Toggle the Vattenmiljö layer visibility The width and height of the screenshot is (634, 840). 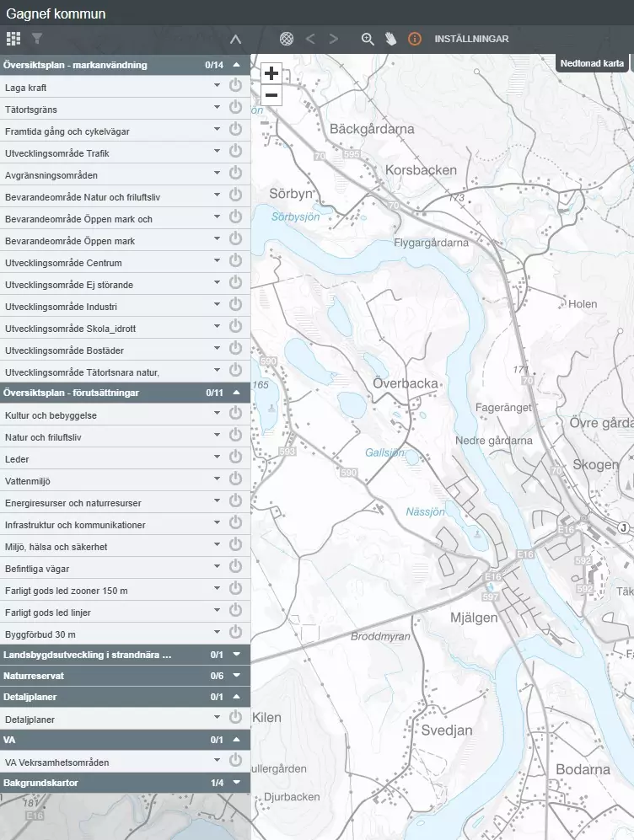point(236,479)
